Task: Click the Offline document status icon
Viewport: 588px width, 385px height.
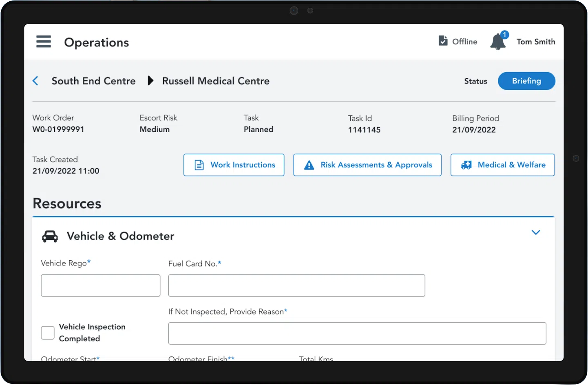Action: click(x=443, y=41)
